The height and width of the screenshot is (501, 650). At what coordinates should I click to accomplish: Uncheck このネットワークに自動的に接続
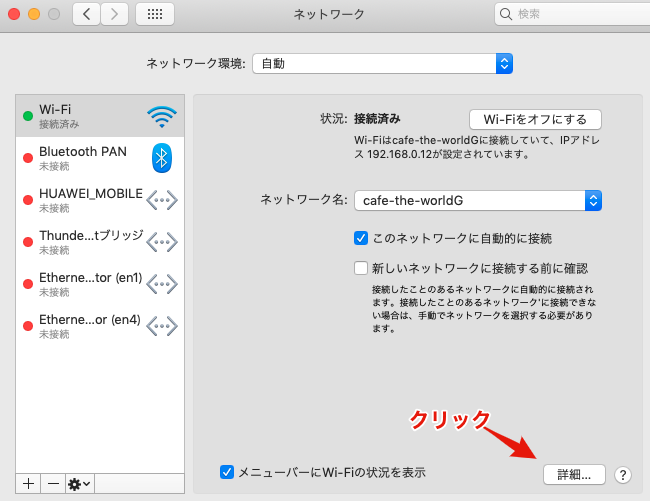[x=361, y=238]
